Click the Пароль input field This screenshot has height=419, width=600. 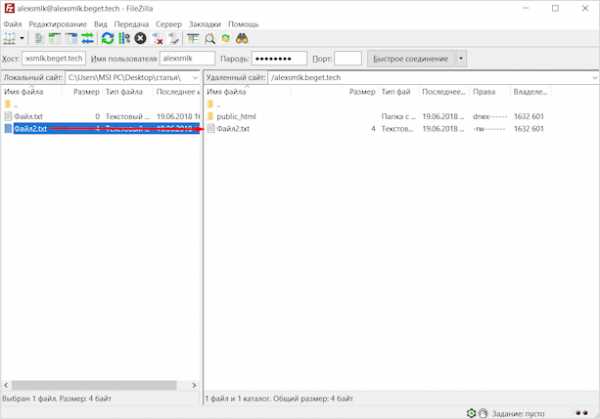(279, 59)
